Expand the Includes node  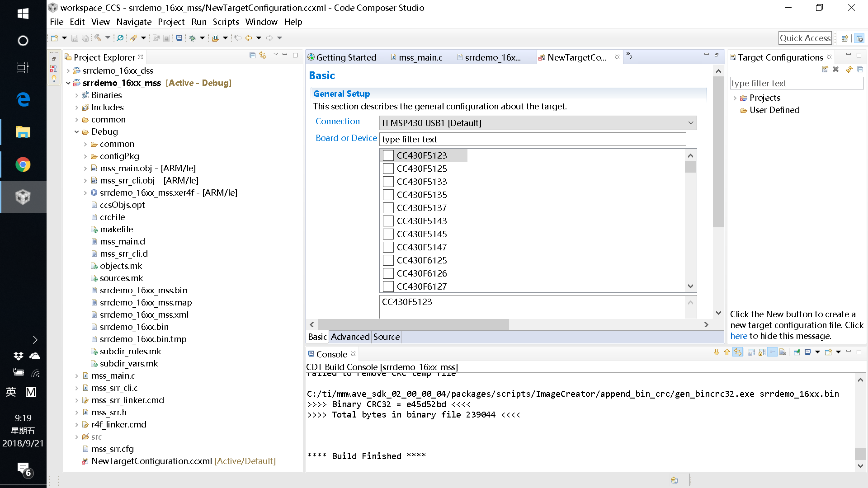[77, 108]
